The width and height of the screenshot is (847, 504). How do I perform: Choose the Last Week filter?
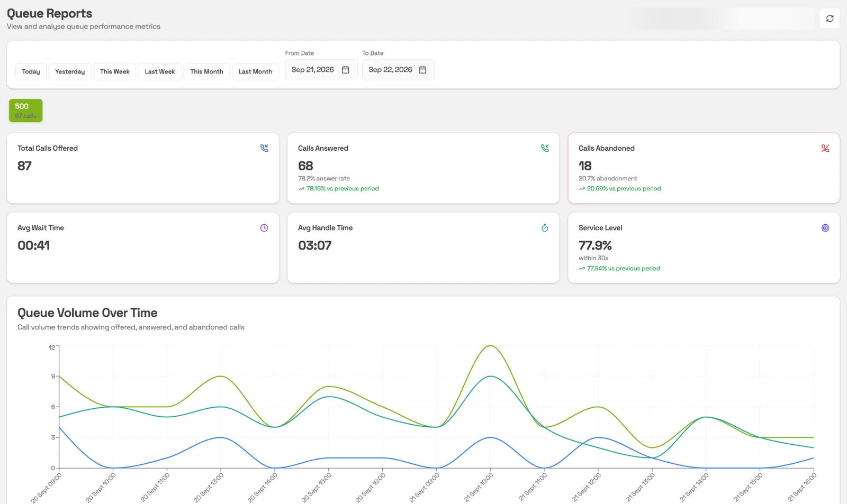[x=160, y=71]
